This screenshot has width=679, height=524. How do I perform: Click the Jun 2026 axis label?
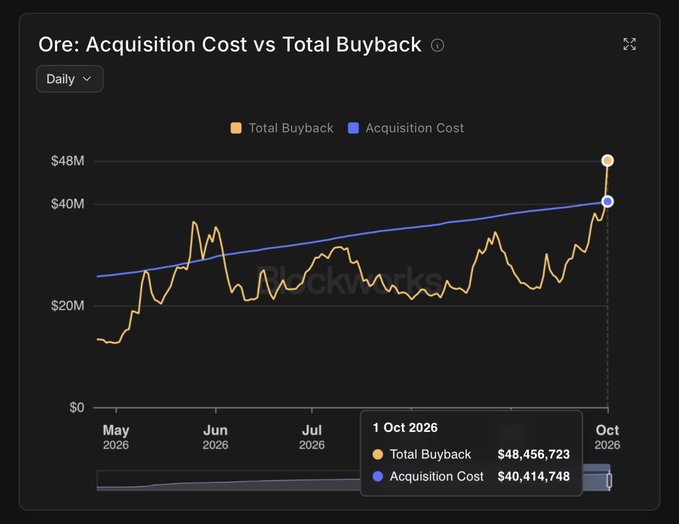click(215, 437)
